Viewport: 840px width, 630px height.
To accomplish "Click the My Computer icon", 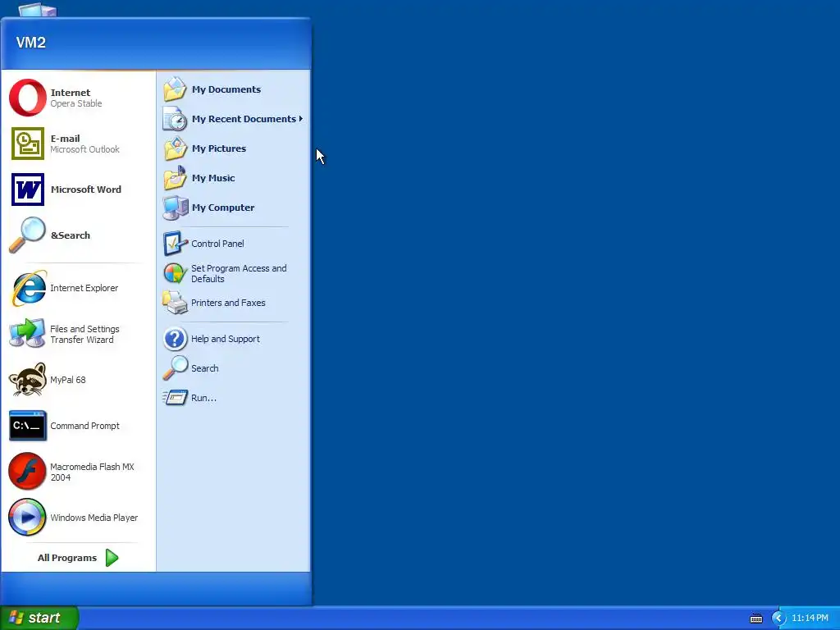I will [x=176, y=208].
